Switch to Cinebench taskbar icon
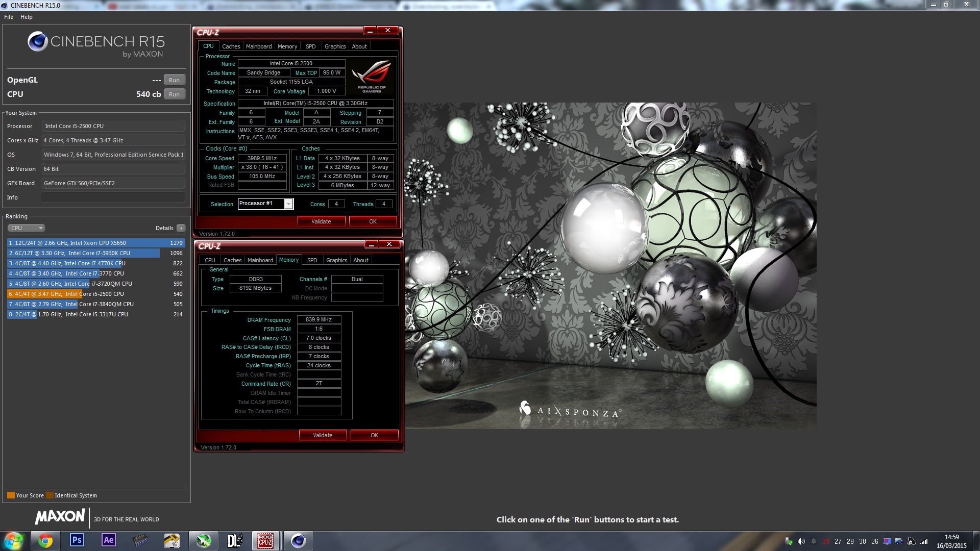The image size is (980, 551). tap(298, 541)
